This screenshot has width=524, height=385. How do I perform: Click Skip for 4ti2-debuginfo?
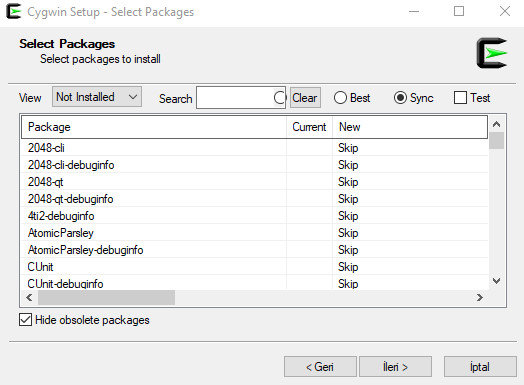click(348, 216)
